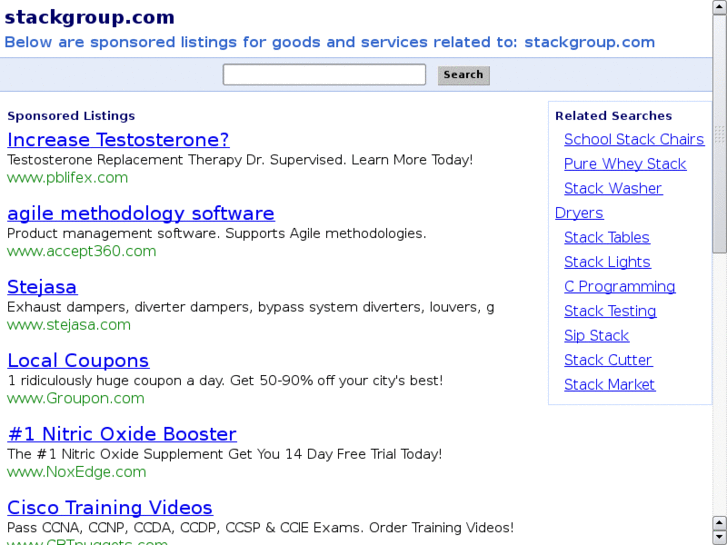This screenshot has height=545, width=727.
Task: Click the Testosterone Replacement Therapy description text
Action: coord(240,160)
